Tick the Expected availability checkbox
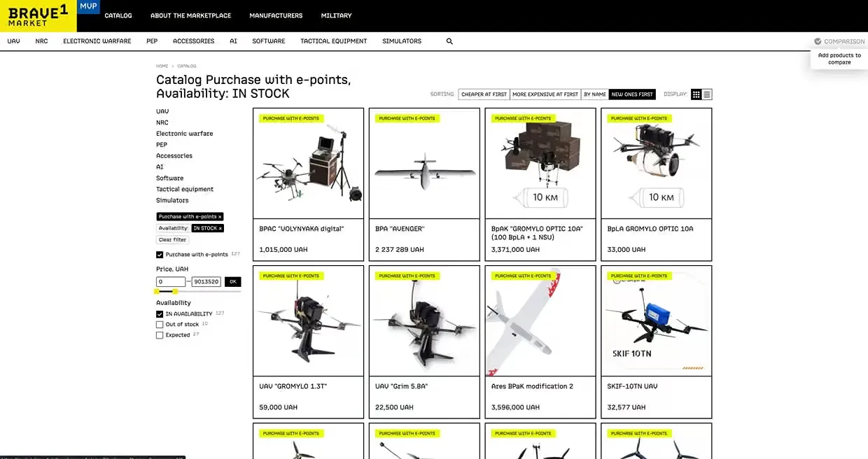 [x=160, y=335]
